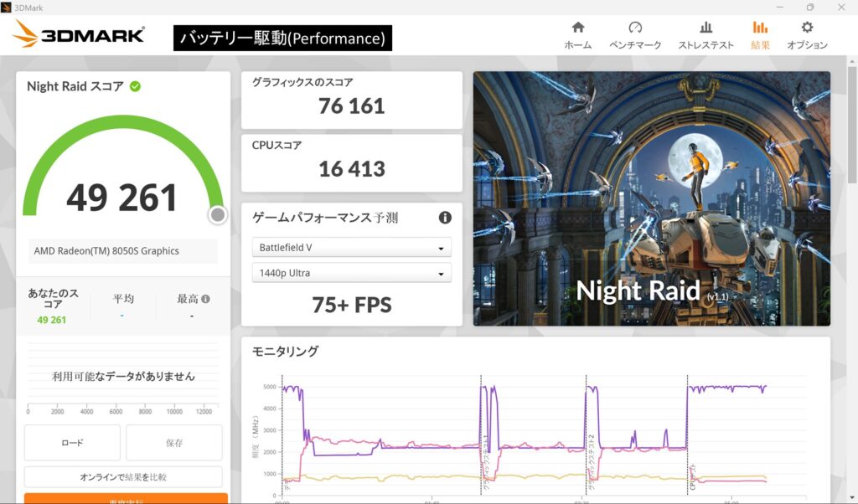Click the グラフィックスのスコア value 76 161
The height and width of the screenshot is (504, 858).
351,106
